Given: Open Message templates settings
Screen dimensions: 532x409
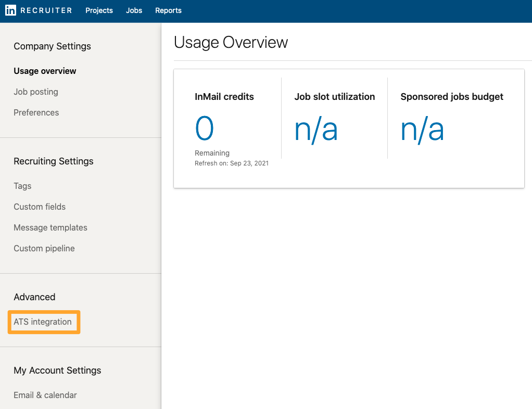Looking at the screenshot, I should [50, 227].
